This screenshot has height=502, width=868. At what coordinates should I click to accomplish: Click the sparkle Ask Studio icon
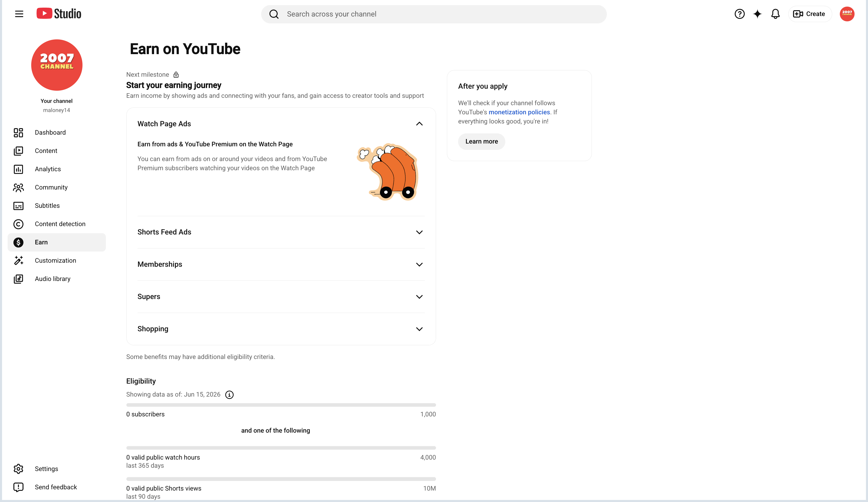pyautogui.click(x=757, y=14)
